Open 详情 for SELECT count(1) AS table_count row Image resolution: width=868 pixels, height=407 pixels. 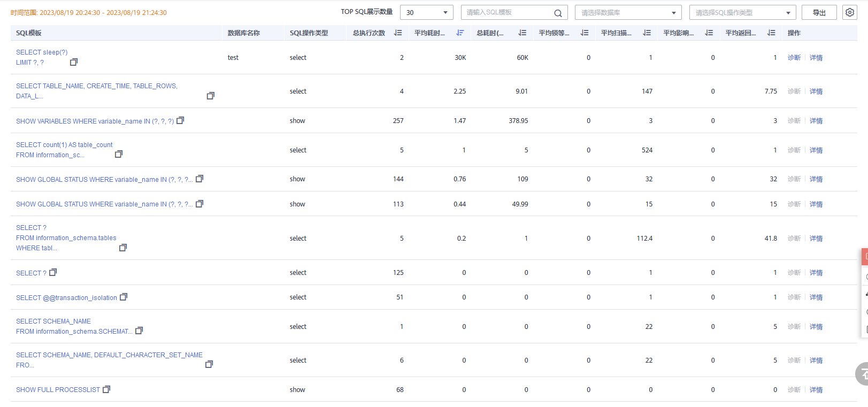click(816, 150)
